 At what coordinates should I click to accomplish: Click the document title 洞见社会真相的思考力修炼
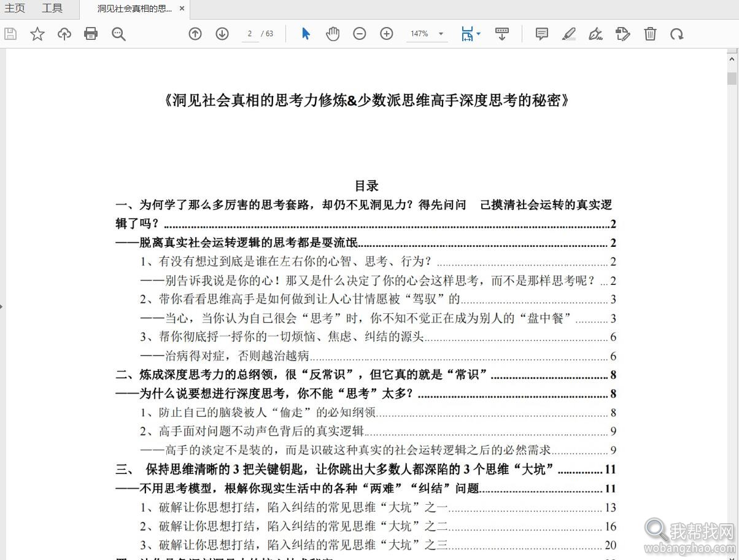pyautogui.click(x=366, y=100)
